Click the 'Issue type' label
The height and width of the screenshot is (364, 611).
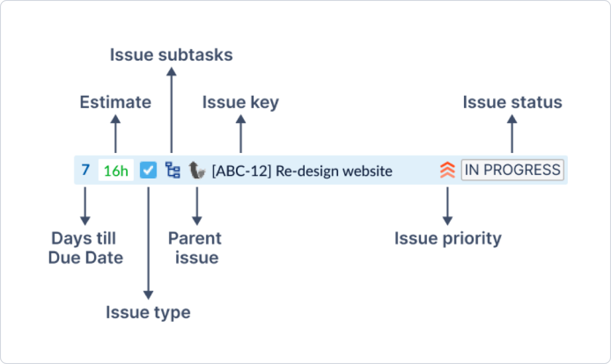click(148, 313)
